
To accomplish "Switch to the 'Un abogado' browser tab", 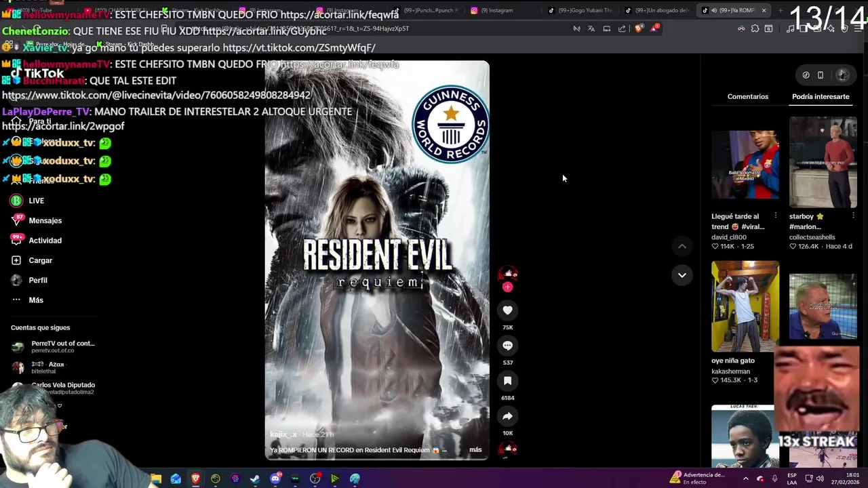I will (656, 10).
